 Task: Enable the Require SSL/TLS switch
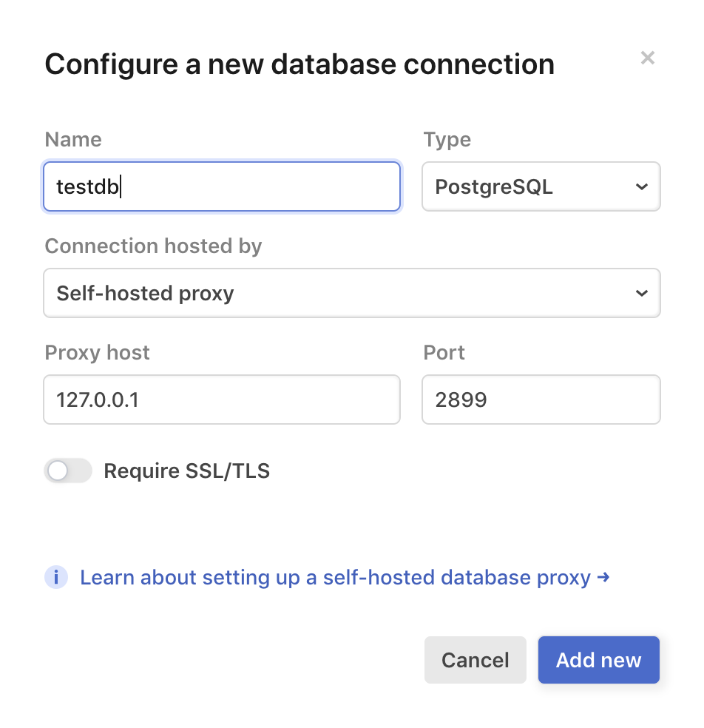68,471
